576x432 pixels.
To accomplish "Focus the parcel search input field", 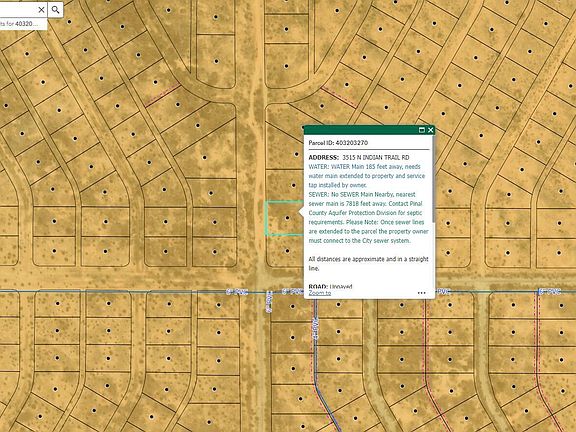I will tap(17, 10).
